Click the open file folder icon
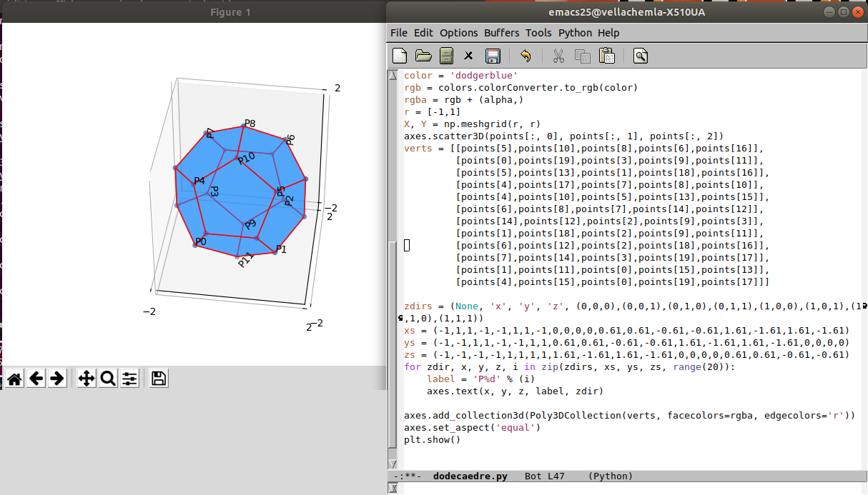The image size is (868, 495). [x=423, y=56]
